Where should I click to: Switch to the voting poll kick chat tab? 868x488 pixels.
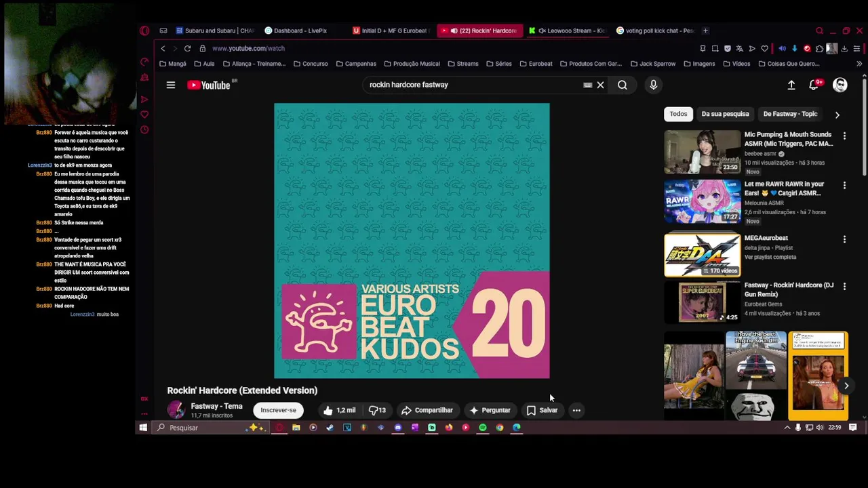coord(656,30)
